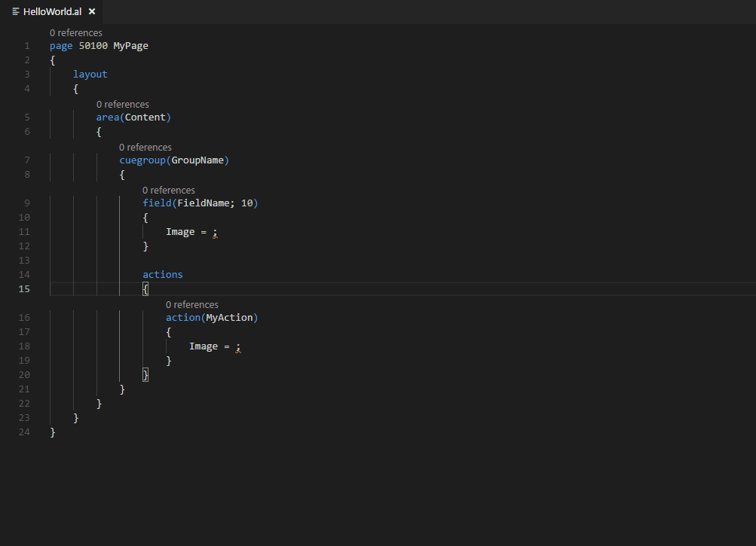Open '0 references' code lens above field(FieldName; 10)
Viewport: 756px width, 546px height.
[168, 191]
